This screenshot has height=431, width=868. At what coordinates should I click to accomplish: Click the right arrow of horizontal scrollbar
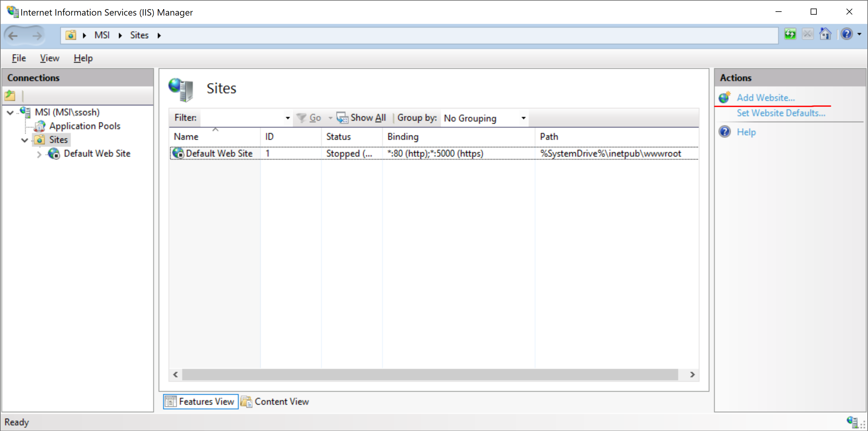(x=693, y=375)
